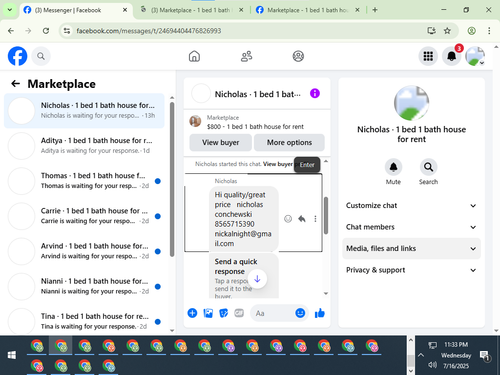Screen dimensions: 500x375
Task: Attach a photo with the image icon
Action: click(x=208, y=313)
